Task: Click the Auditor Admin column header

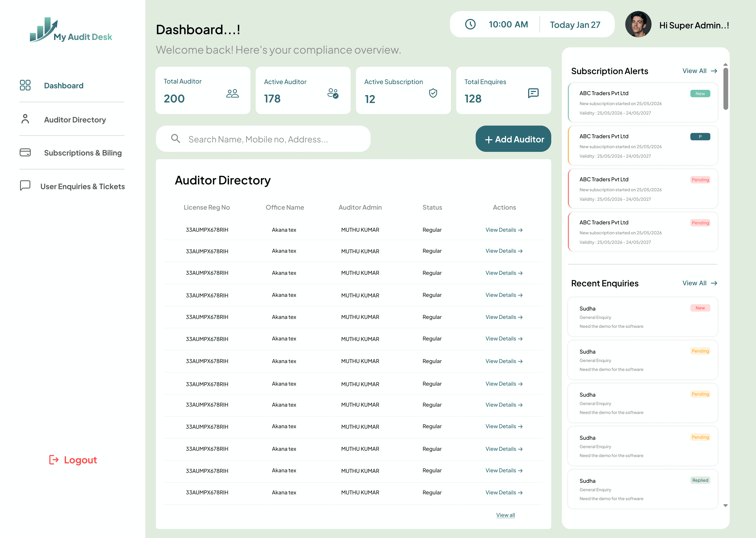Action: [360, 207]
